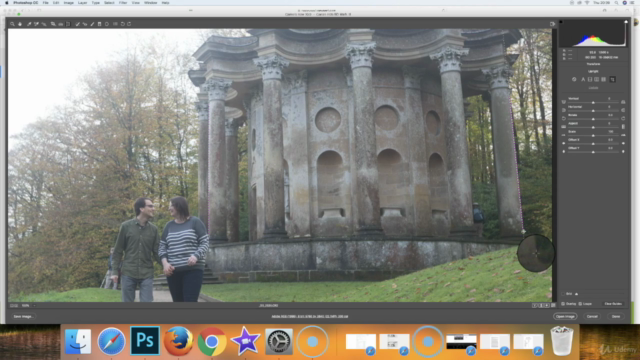This screenshot has width=640, height=360.
Task: Toggle the Loupe checkbox
Action: pyautogui.click(x=580, y=304)
